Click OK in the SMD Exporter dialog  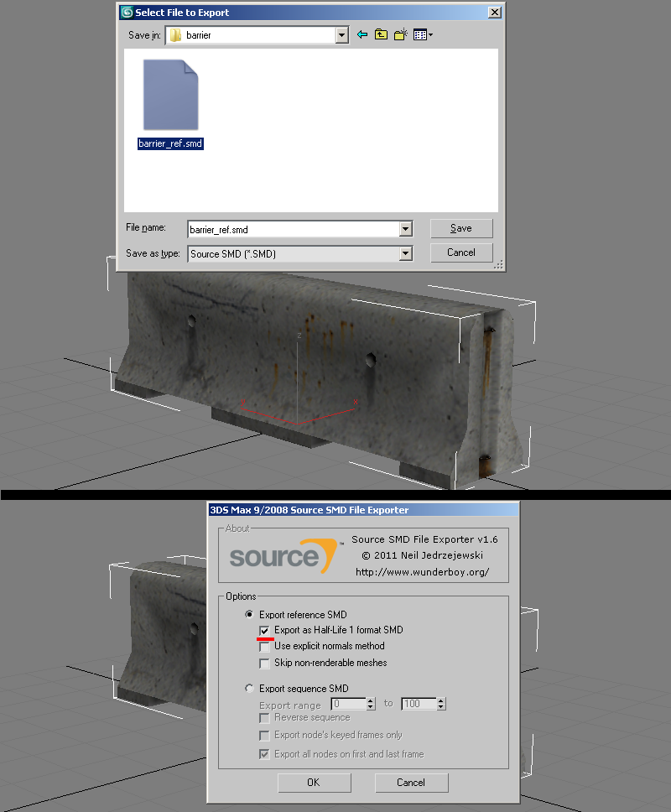[313, 783]
